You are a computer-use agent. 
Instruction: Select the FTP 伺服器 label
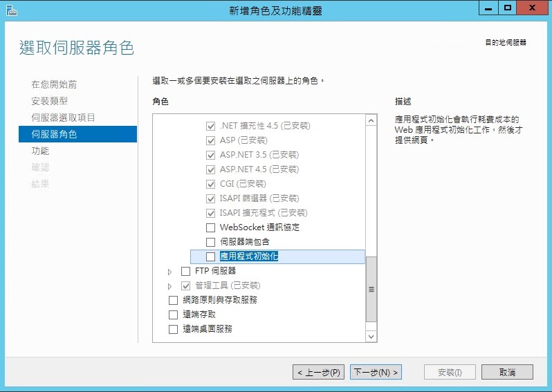[x=215, y=271]
